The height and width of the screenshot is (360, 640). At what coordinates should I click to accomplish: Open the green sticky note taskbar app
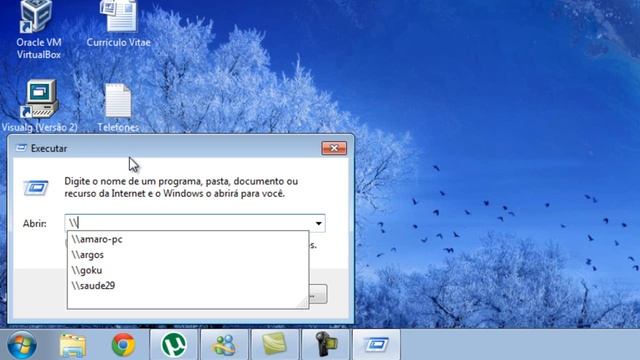[x=275, y=345]
